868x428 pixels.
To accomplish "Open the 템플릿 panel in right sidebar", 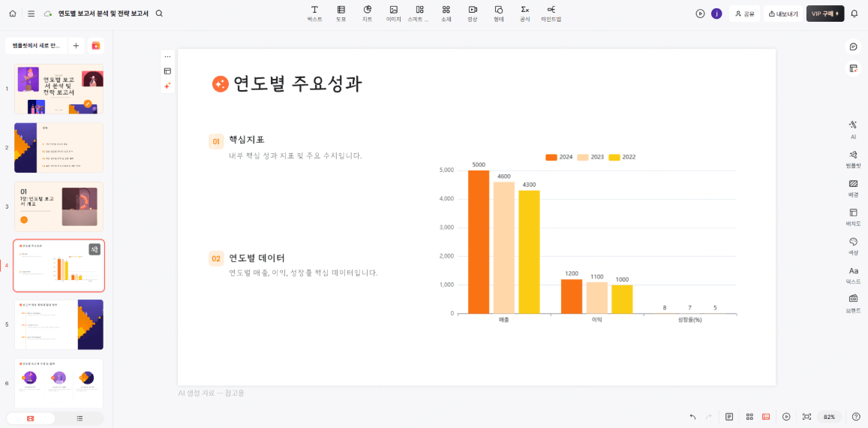I will click(854, 158).
